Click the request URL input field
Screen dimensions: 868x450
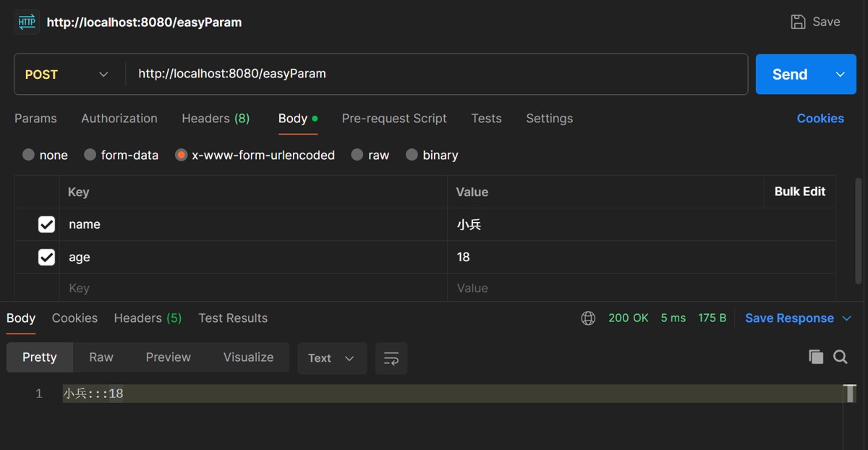[x=434, y=74]
